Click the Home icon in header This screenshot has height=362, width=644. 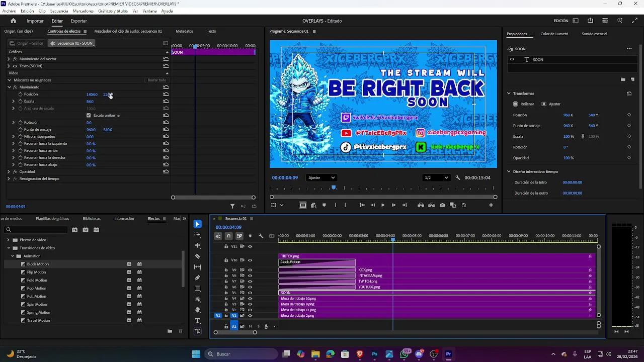coord(14,21)
